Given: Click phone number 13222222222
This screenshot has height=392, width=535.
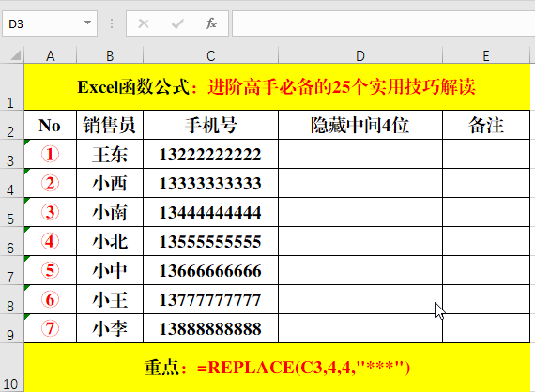Looking at the screenshot, I should [211, 154].
